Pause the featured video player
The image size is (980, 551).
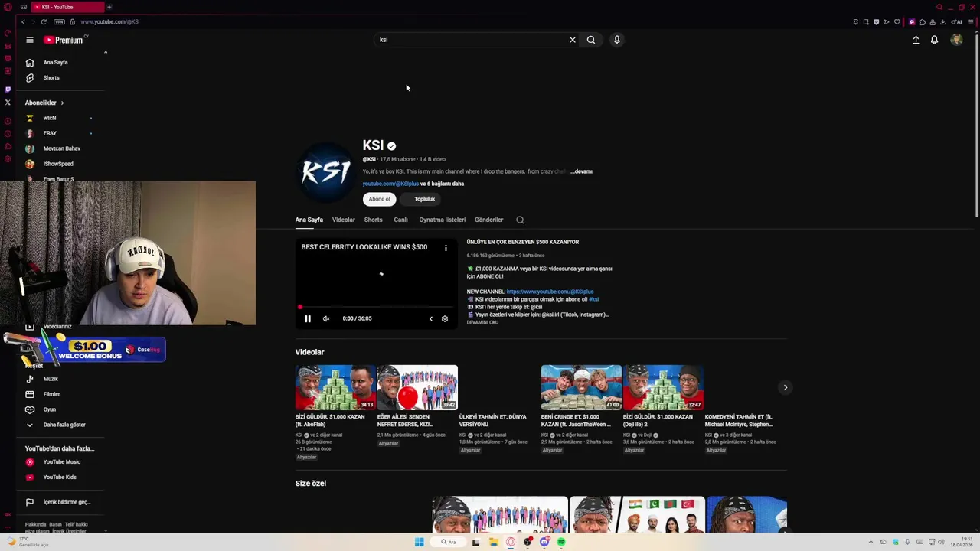pos(308,318)
